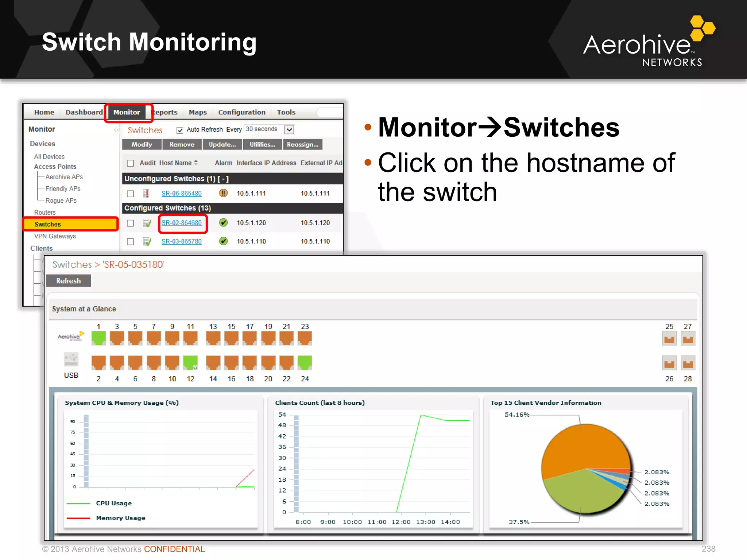Click SFP port 25 icon

(x=669, y=338)
